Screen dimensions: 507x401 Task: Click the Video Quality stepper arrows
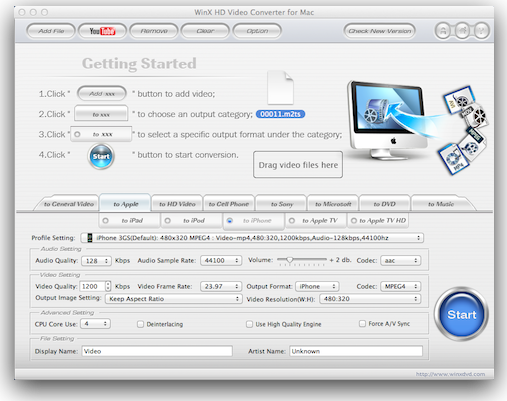click(x=108, y=286)
